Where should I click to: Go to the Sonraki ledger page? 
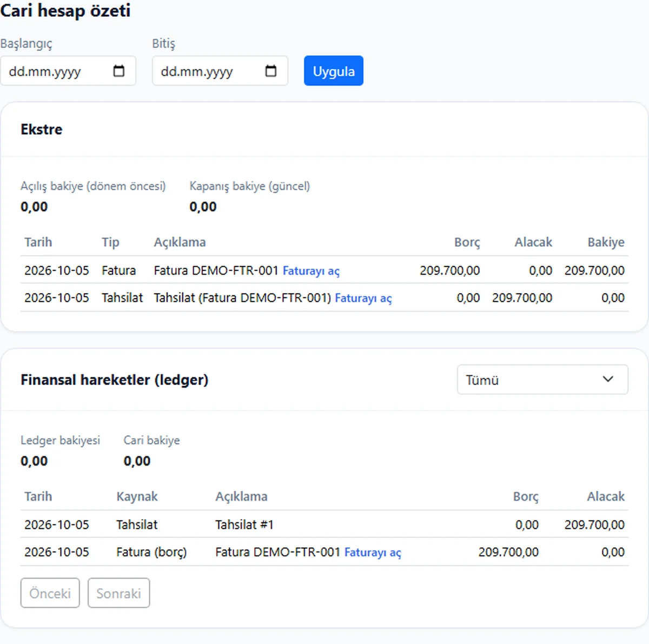119,593
